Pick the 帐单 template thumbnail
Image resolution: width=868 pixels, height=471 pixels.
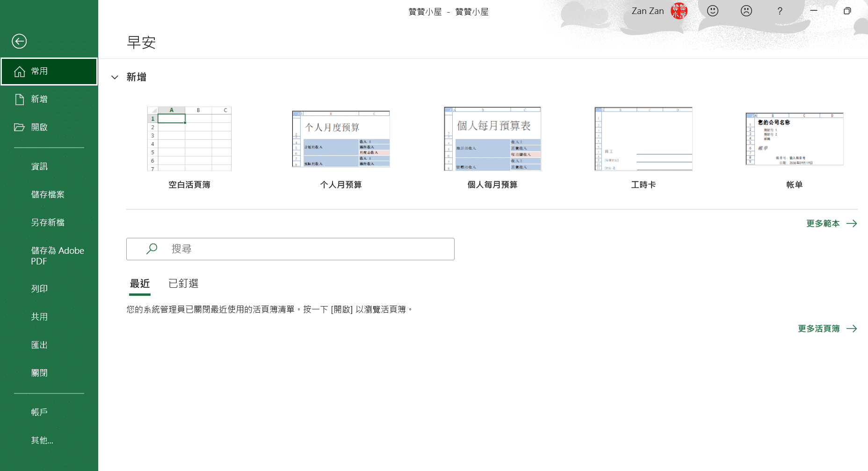(795, 139)
